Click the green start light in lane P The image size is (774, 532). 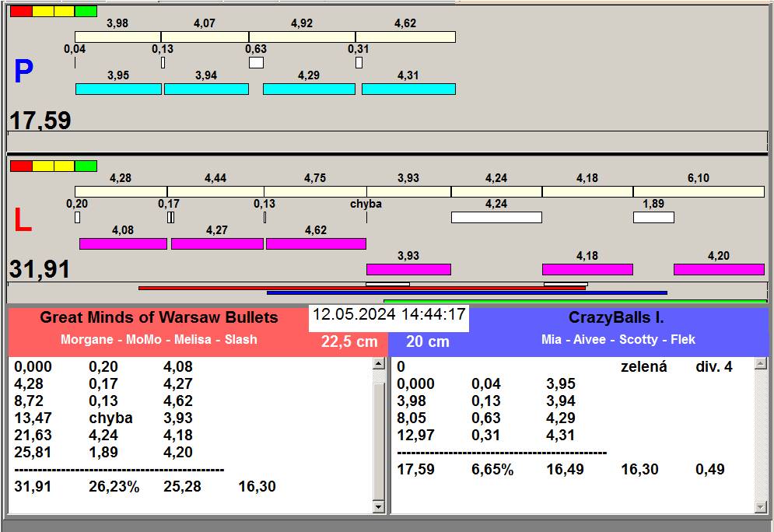pos(86,12)
